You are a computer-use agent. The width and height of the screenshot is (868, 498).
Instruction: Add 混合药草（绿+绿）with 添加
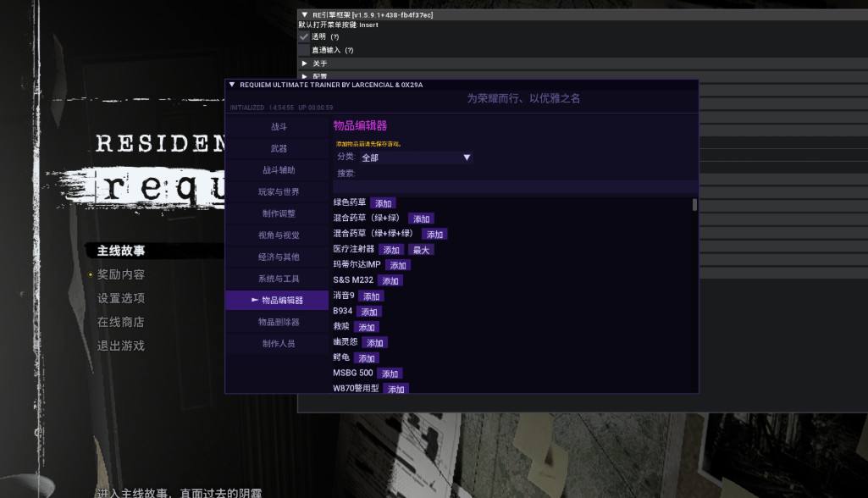click(x=421, y=219)
